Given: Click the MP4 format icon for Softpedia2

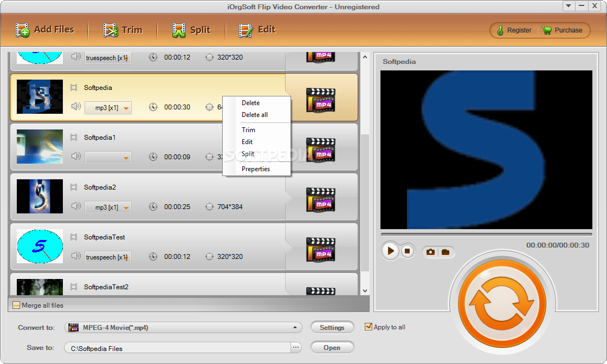Looking at the screenshot, I should [320, 200].
